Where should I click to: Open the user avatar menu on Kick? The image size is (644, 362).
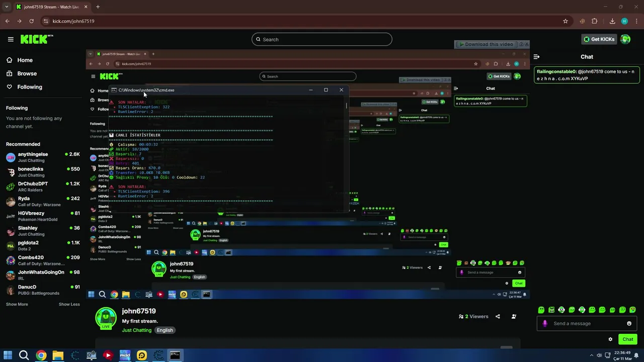pyautogui.click(x=625, y=39)
